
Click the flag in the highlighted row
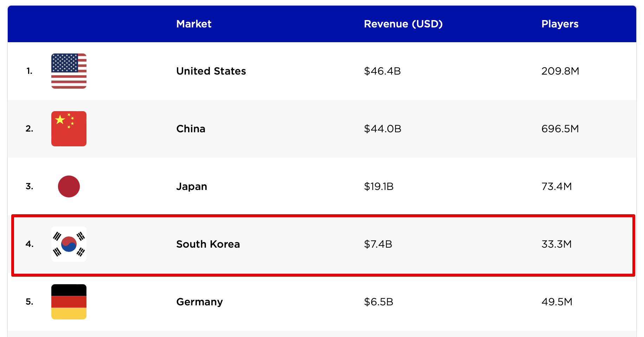coord(69,244)
